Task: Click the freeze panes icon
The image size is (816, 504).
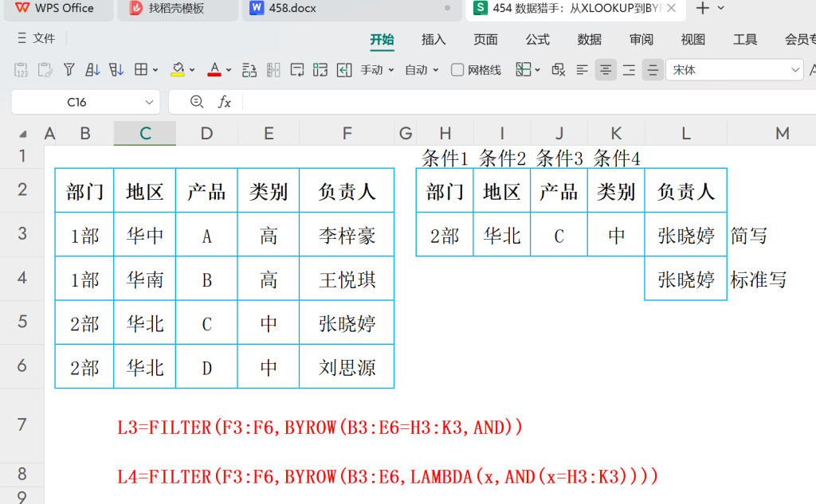Action: 523,70
